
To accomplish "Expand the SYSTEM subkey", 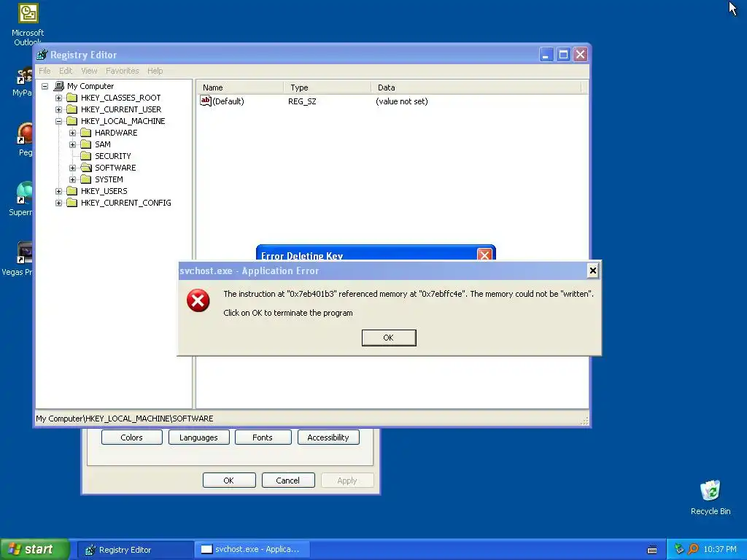I will pyautogui.click(x=72, y=179).
